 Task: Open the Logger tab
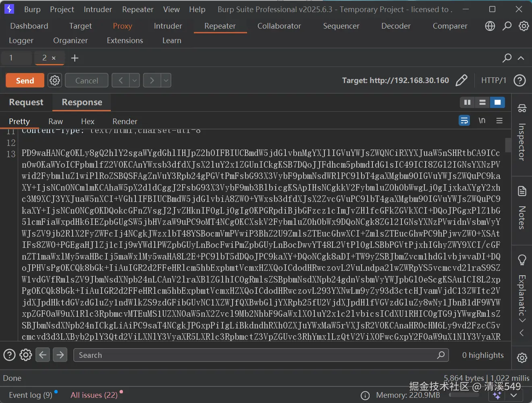coord(21,40)
